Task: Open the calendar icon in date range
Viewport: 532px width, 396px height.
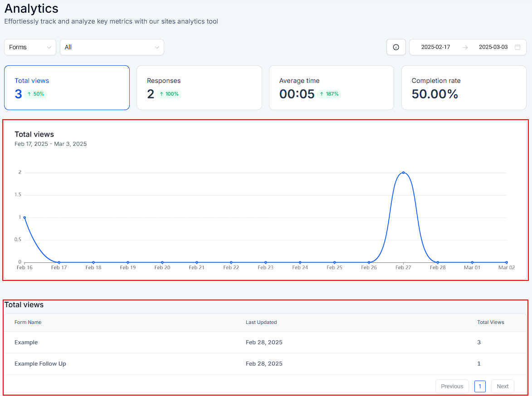Action: tap(517, 47)
